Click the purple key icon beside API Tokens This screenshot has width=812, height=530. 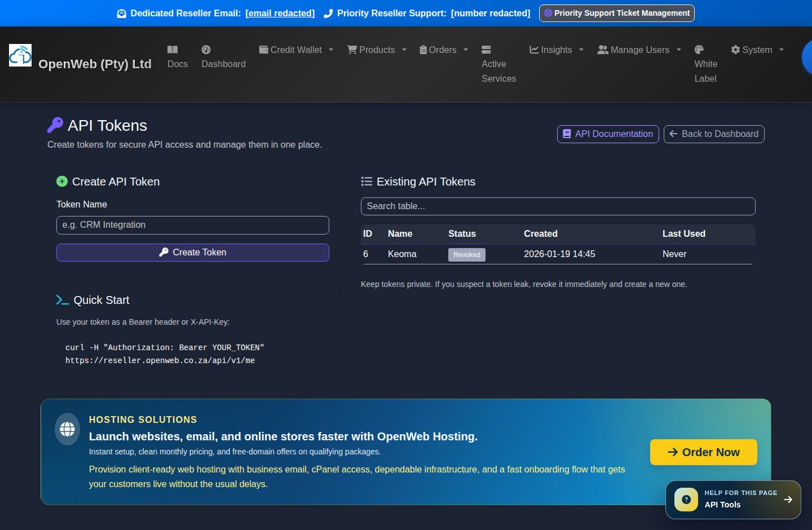click(55, 125)
